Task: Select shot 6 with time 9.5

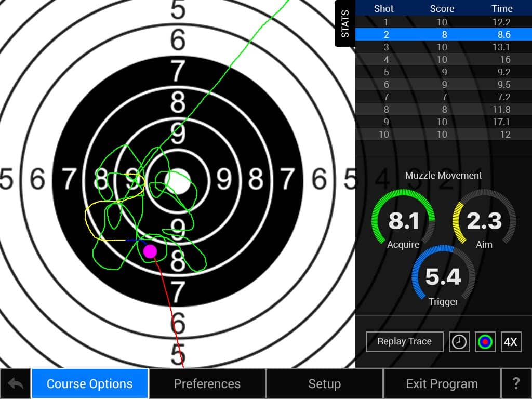Action: pos(444,85)
